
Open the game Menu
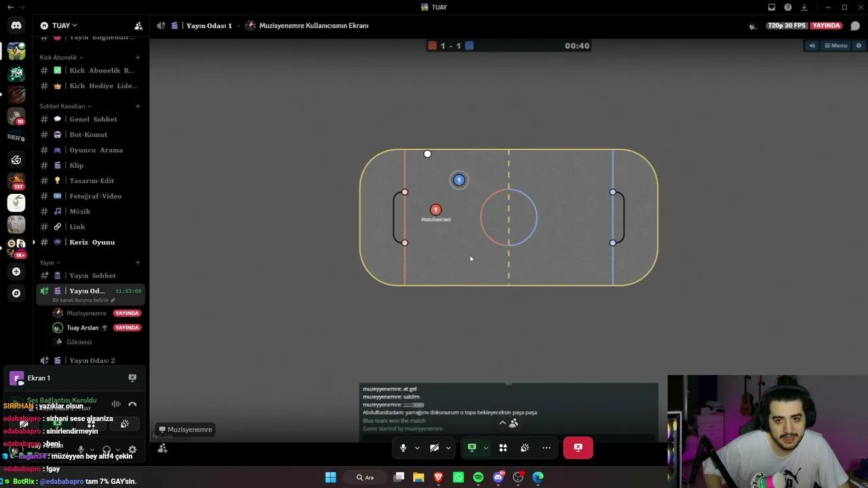(836, 45)
